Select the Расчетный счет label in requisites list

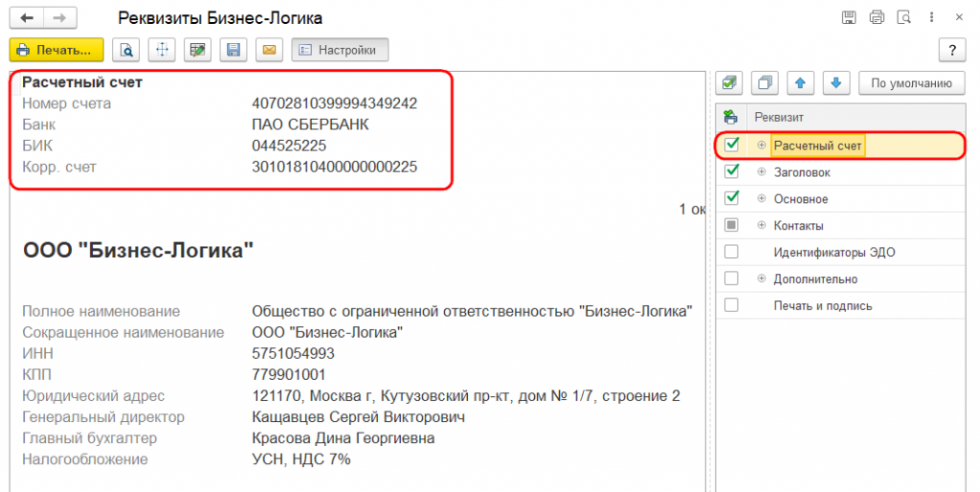point(817,145)
